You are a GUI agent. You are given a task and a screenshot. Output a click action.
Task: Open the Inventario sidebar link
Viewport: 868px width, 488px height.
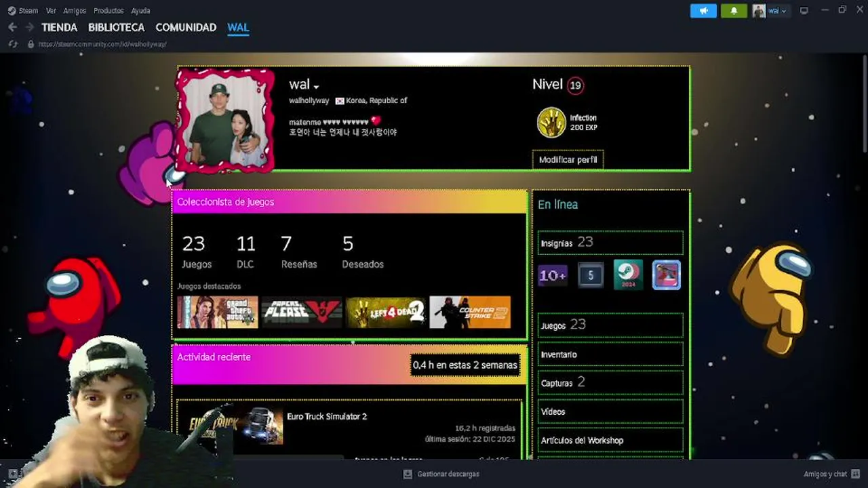(610, 354)
